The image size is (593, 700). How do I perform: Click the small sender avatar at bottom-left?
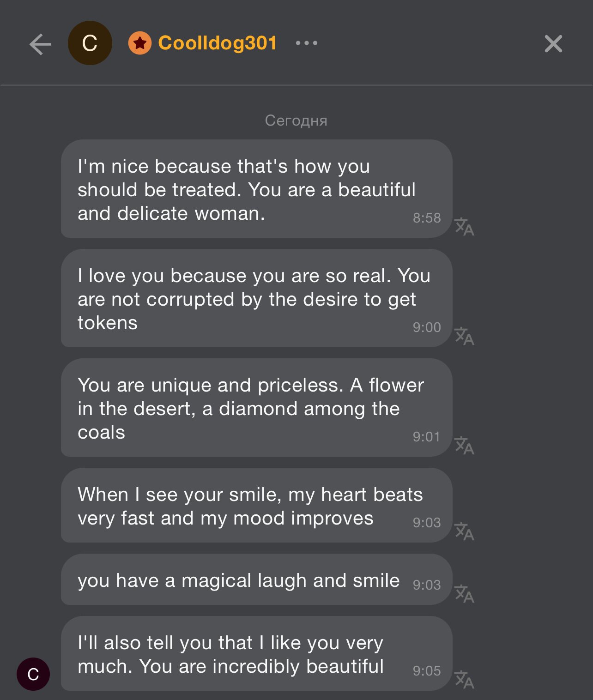tap(33, 674)
